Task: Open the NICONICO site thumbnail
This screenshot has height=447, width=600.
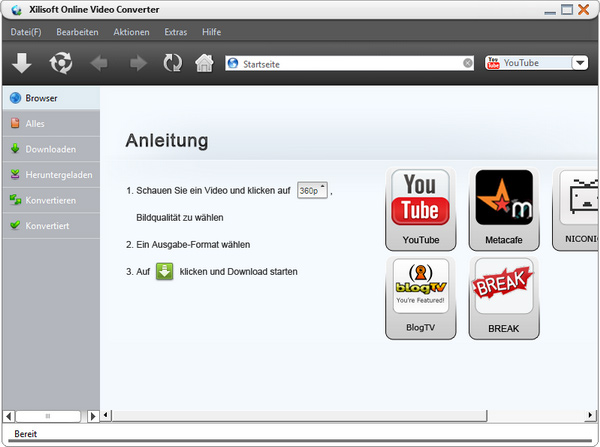Action: click(575, 209)
